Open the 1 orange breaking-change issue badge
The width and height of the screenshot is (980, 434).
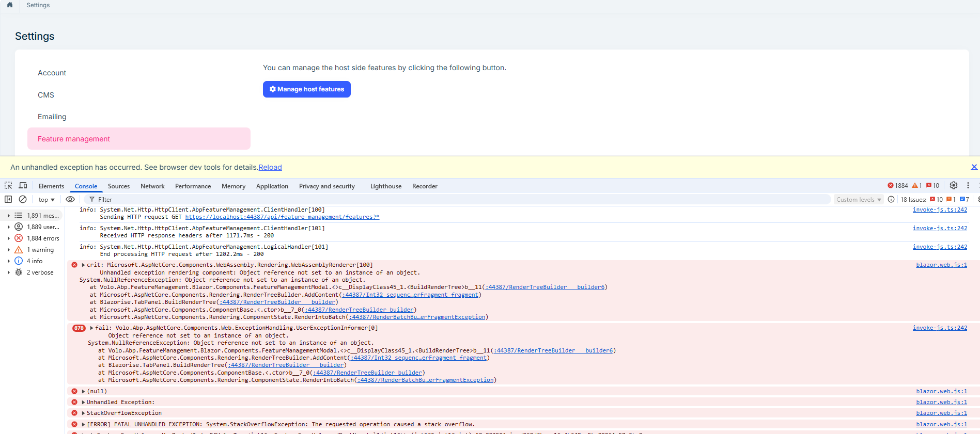point(951,199)
